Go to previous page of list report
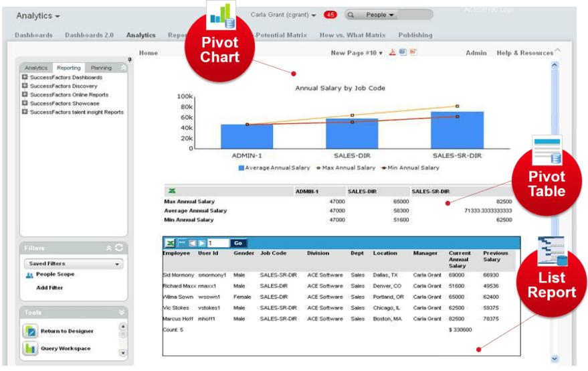Screen dimensions: 588x371 [x=193, y=243]
